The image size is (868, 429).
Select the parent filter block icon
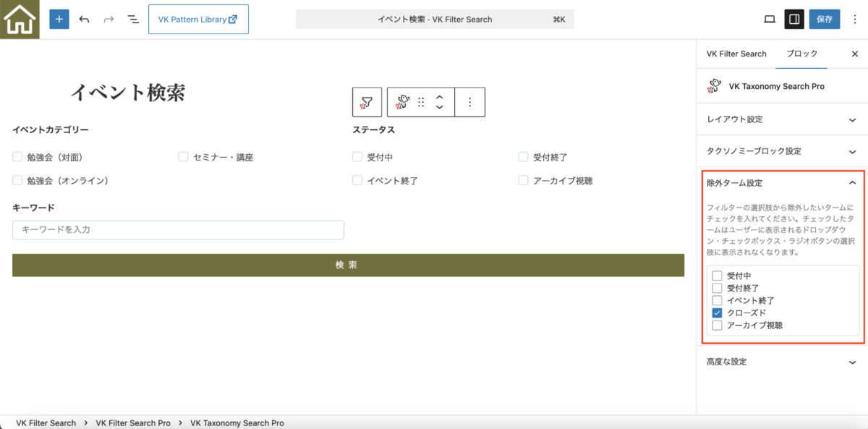(x=367, y=103)
